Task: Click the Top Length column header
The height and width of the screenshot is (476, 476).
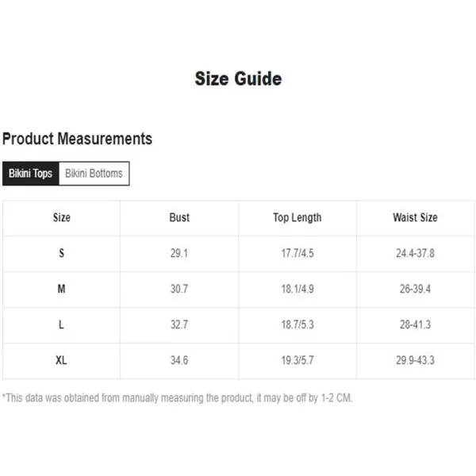Action: point(297,217)
